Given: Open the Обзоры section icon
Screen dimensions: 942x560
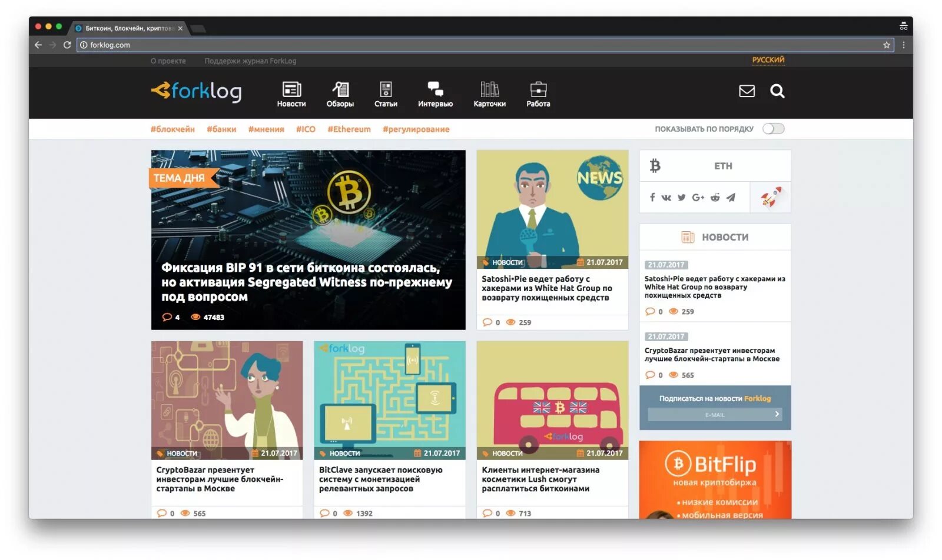Looking at the screenshot, I should point(340,89).
